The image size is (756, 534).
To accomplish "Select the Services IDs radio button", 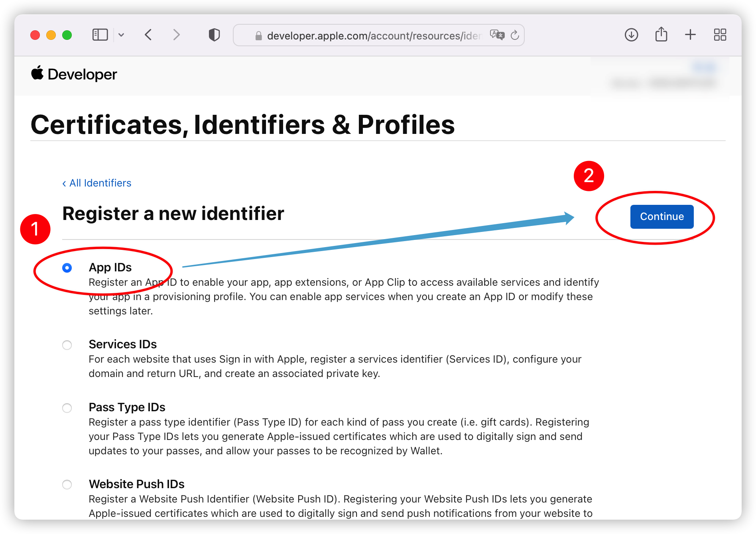I will pos(67,345).
